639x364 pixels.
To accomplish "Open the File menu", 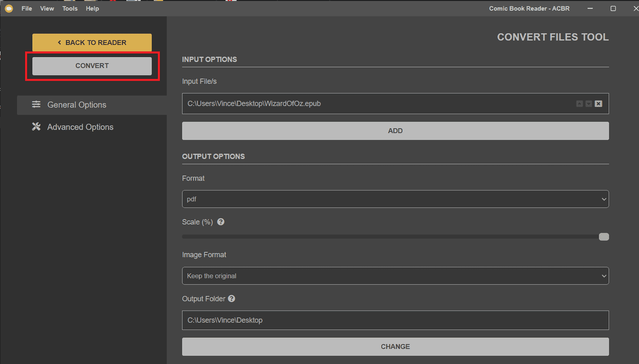I will 26,8.
